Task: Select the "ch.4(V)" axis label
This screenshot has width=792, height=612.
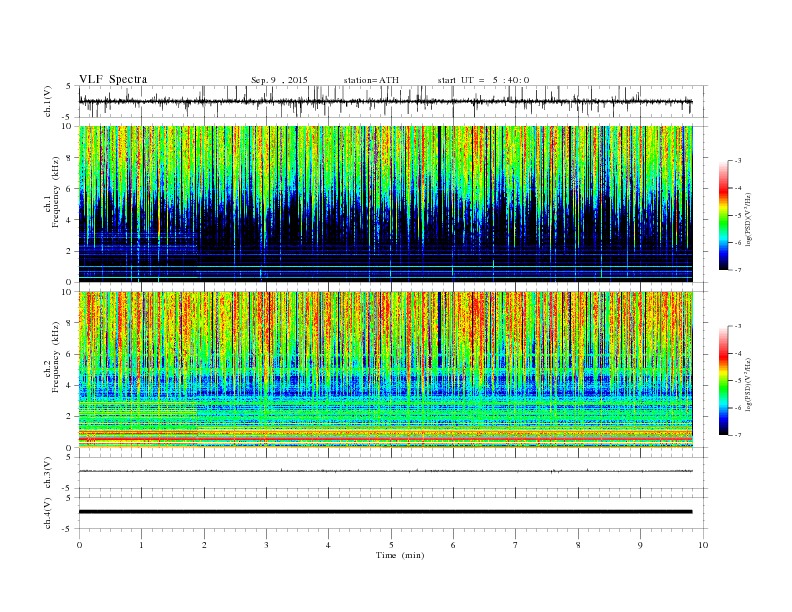Action: coord(48,513)
